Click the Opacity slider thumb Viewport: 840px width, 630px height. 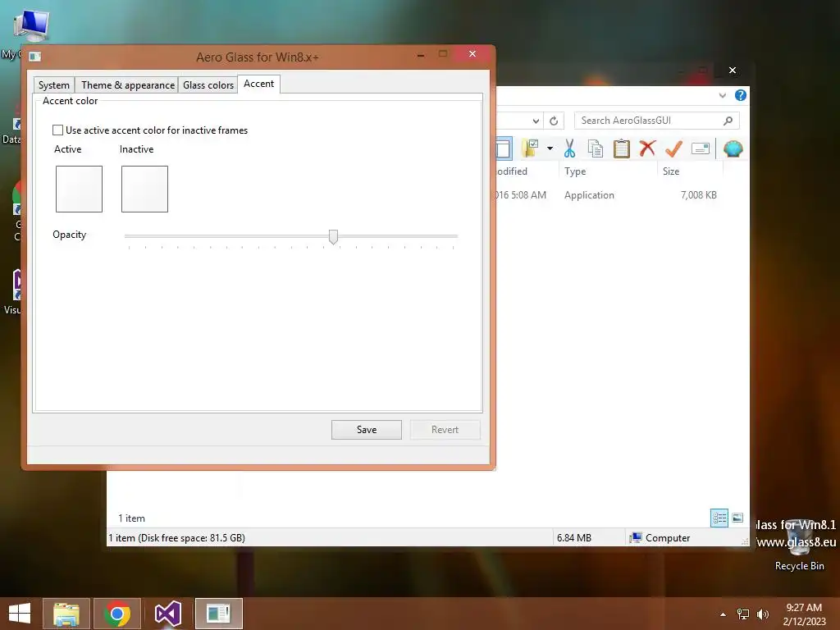(x=333, y=236)
